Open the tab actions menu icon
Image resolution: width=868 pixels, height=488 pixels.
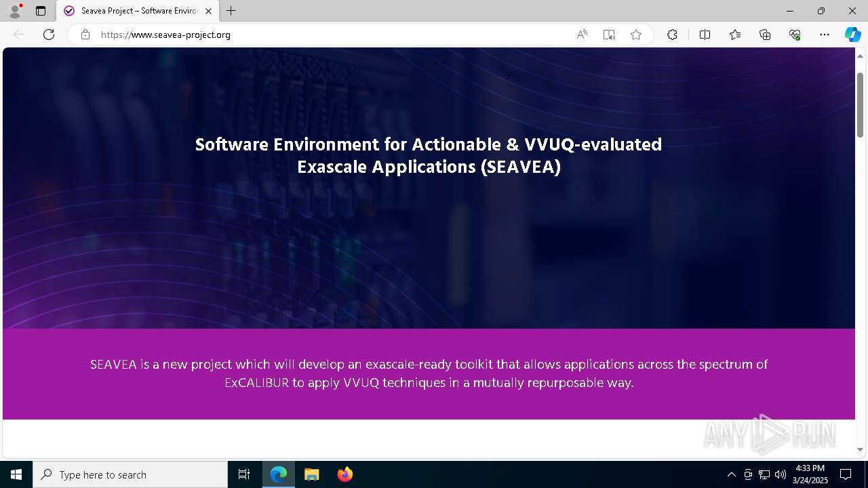click(x=41, y=11)
